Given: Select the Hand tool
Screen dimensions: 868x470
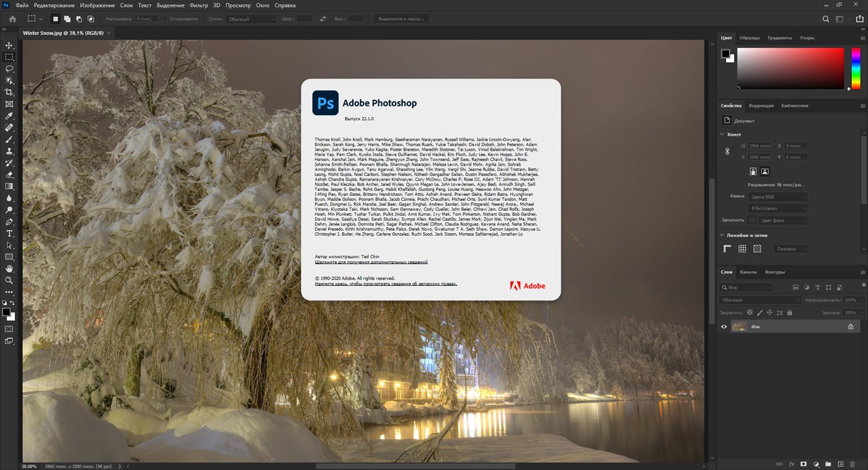Looking at the screenshot, I should tap(9, 268).
